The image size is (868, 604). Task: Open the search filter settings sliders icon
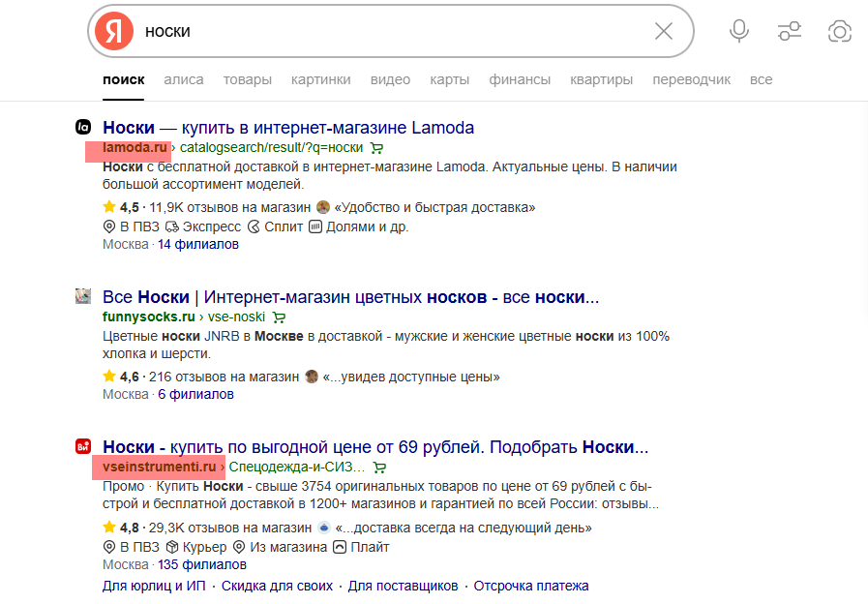coord(790,31)
